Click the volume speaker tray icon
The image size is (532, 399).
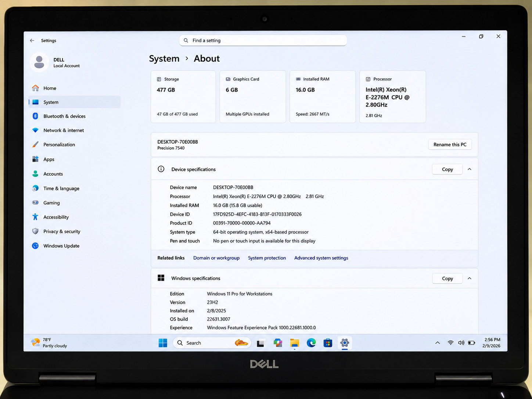(x=461, y=343)
